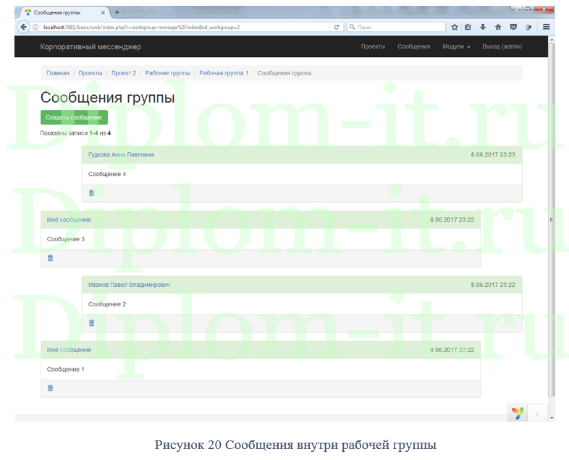This screenshot has width=569, height=460.
Task: Open the bookmarks list icon
Action: click(468, 27)
